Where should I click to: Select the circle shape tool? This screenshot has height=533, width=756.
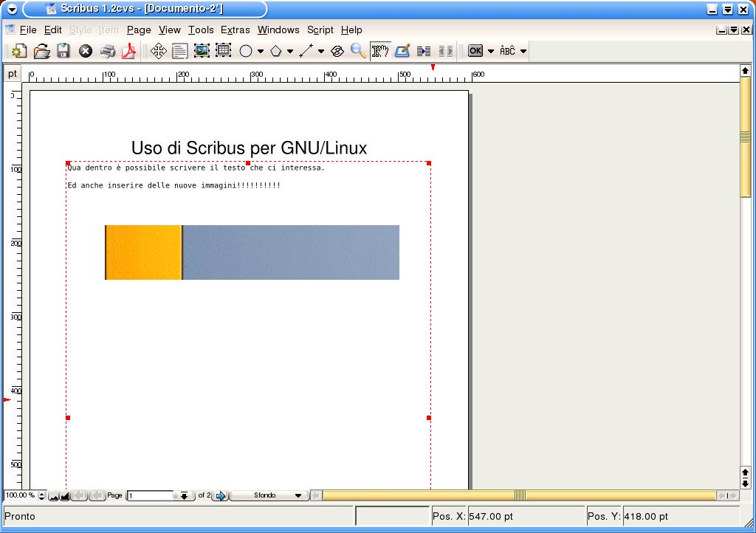pos(246,51)
